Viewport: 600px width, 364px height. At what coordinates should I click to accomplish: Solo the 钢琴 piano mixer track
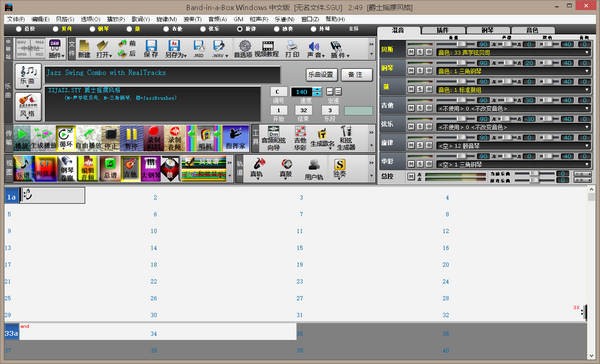click(x=420, y=71)
